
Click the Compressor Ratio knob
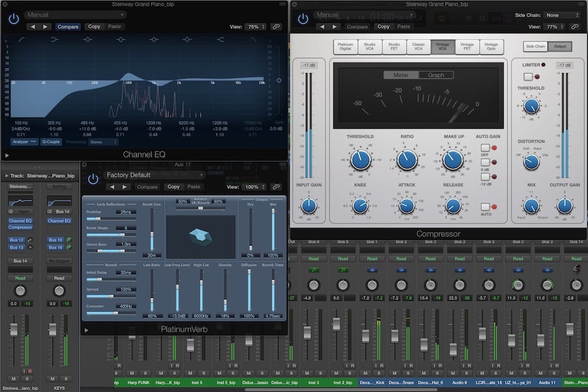point(407,160)
